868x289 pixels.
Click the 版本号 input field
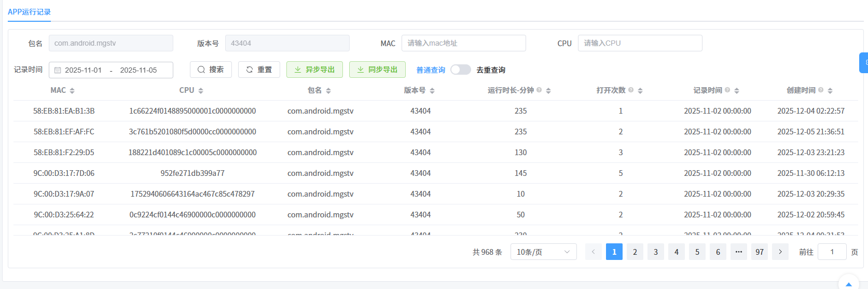287,43
